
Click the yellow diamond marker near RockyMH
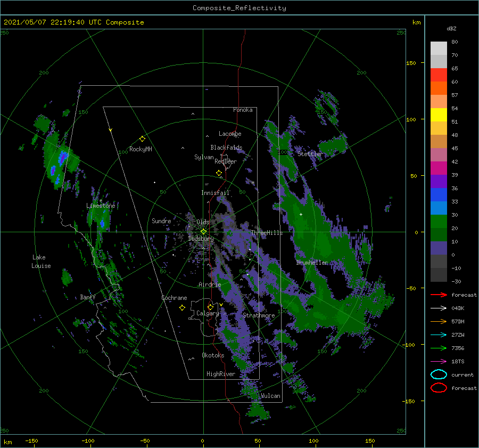(142, 139)
